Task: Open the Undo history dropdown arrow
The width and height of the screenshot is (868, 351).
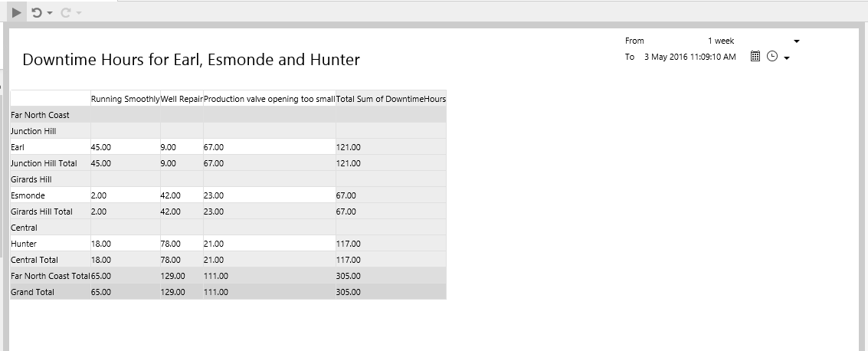Action: point(50,13)
